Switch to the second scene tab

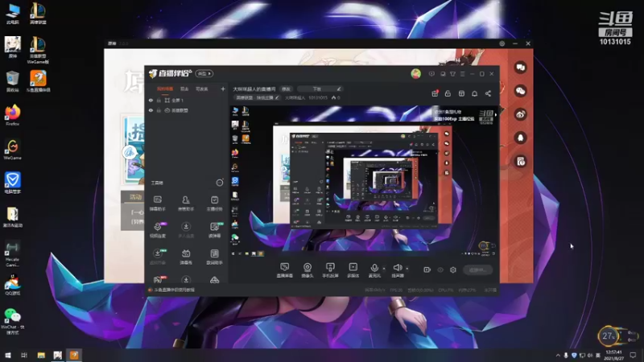[x=184, y=88]
